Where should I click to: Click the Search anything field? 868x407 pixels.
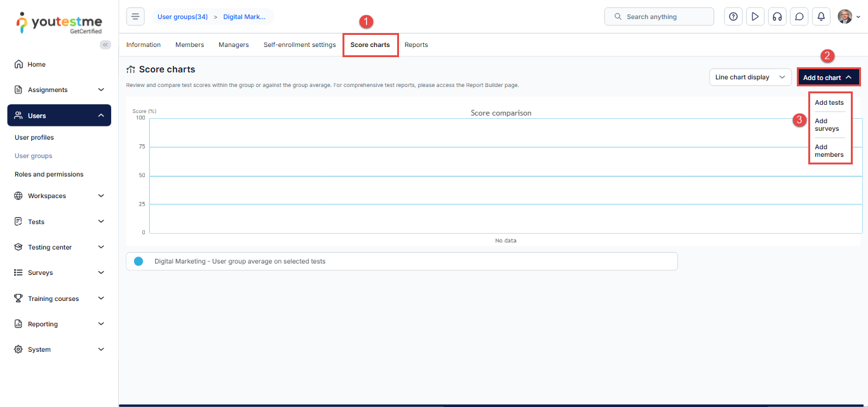pos(659,17)
